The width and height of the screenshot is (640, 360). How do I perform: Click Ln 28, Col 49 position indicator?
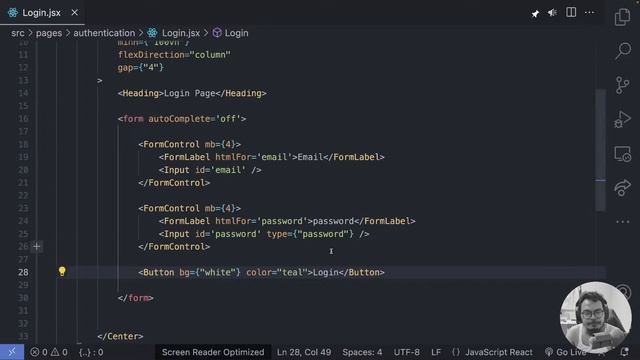click(x=304, y=352)
